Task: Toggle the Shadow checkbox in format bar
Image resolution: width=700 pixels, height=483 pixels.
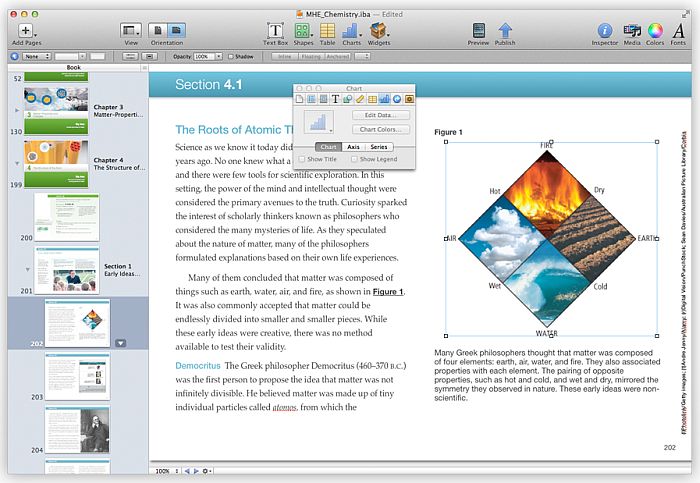Action: [x=232, y=57]
